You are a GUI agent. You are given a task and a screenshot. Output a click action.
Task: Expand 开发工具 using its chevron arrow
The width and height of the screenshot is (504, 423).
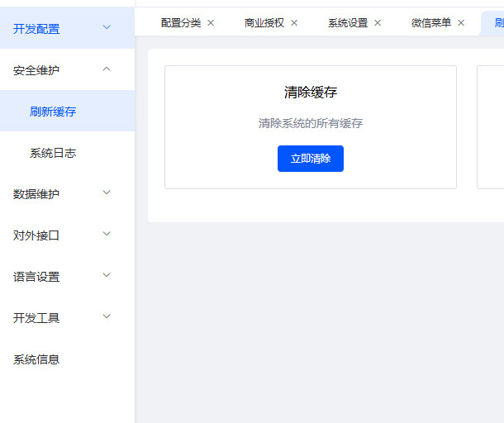pos(106,317)
